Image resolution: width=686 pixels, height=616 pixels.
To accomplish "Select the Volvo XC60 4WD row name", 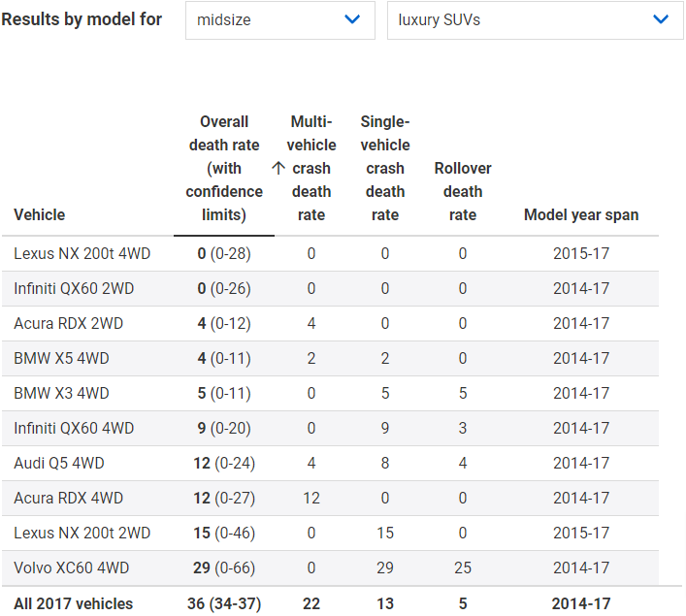I will (71, 567).
